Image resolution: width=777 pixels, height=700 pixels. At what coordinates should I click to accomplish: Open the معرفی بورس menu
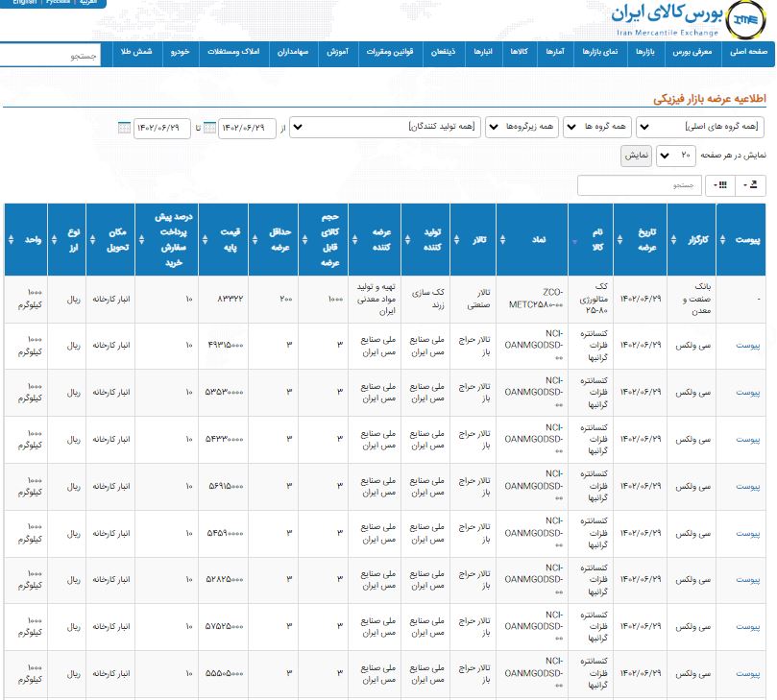click(x=692, y=52)
